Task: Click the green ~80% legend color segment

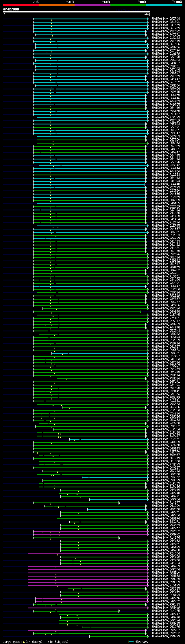Action: pyautogui.click(x=128, y=5)
